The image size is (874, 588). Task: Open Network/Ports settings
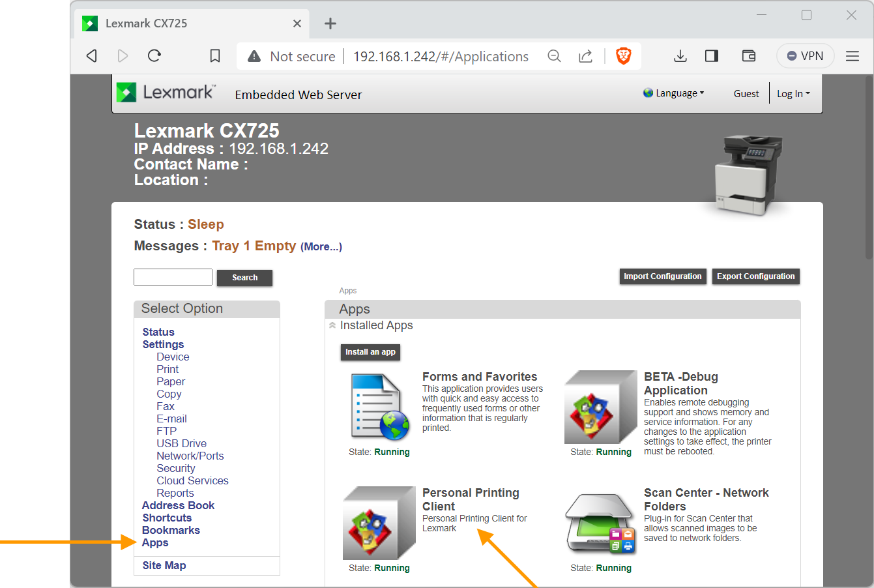[190, 456]
